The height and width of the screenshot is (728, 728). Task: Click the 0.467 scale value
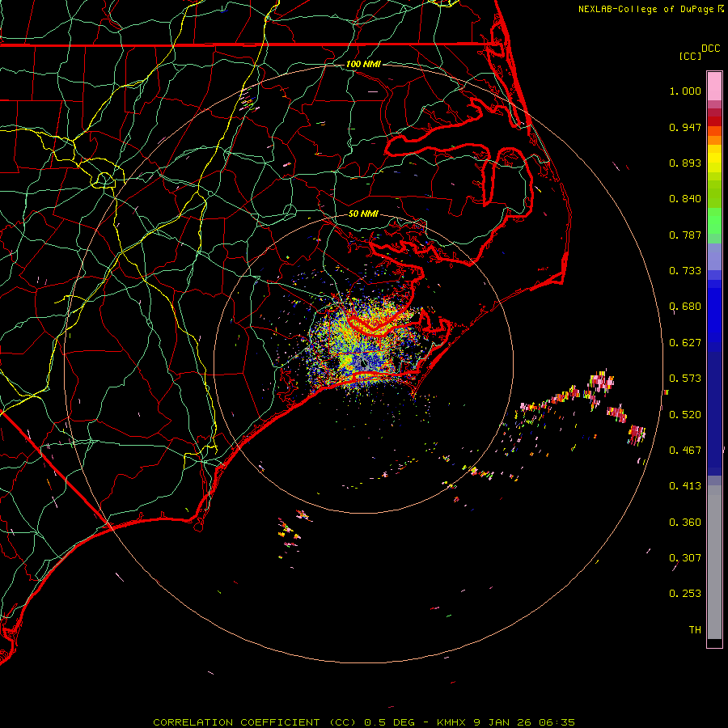click(x=685, y=451)
